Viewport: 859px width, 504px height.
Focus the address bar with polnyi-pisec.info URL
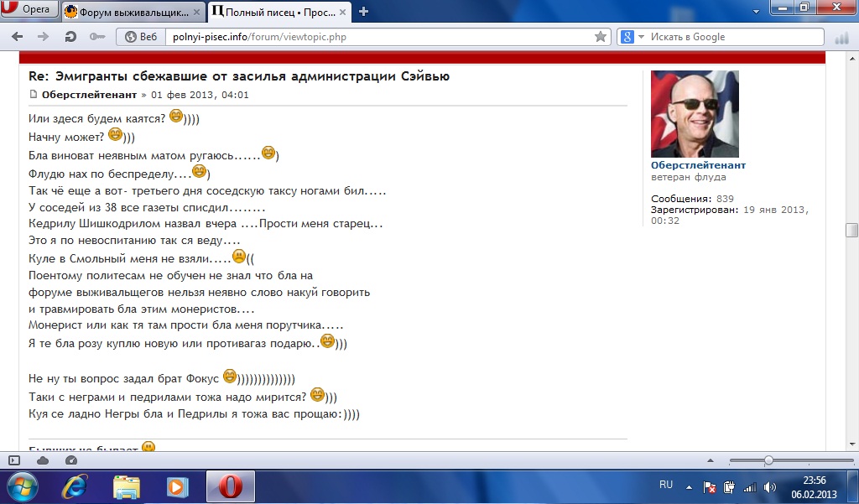[x=378, y=37]
